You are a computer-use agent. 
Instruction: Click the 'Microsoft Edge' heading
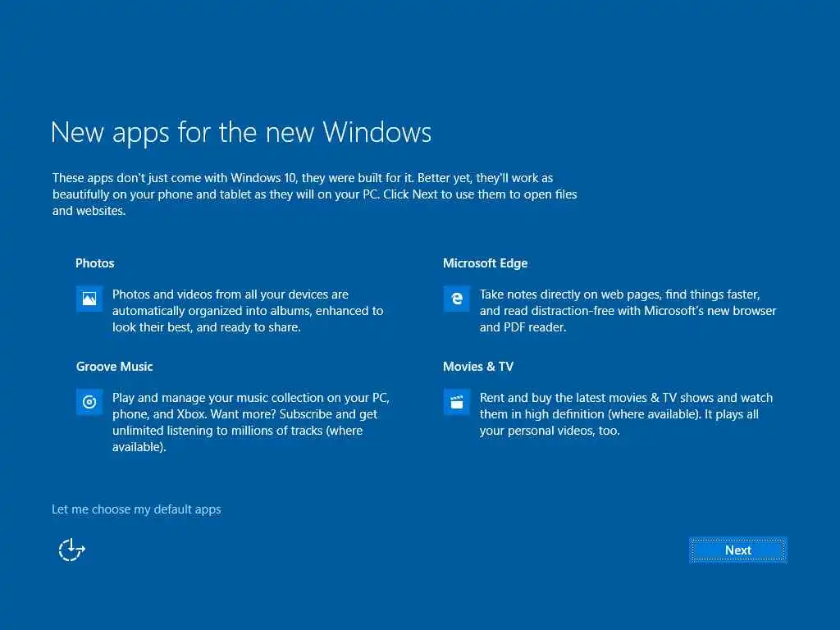click(486, 263)
